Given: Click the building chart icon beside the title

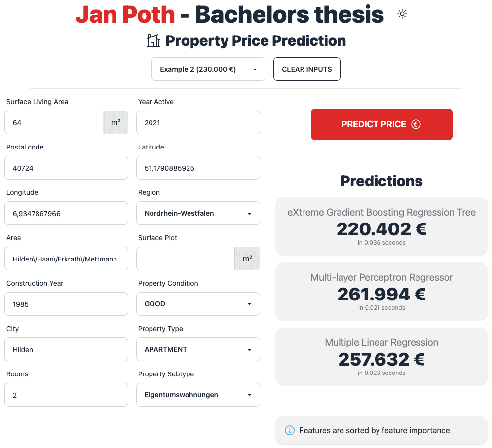Looking at the screenshot, I should pyautogui.click(x=153, y=40).
